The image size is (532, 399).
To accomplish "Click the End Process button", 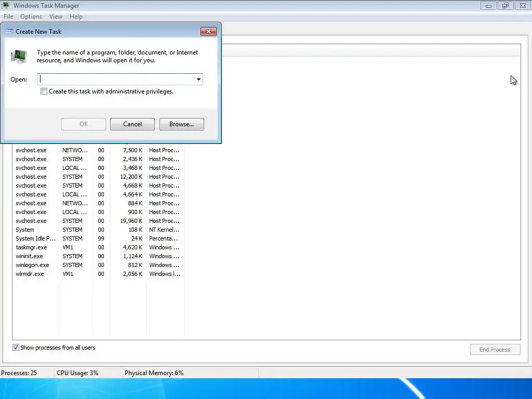I will [495, 350].
